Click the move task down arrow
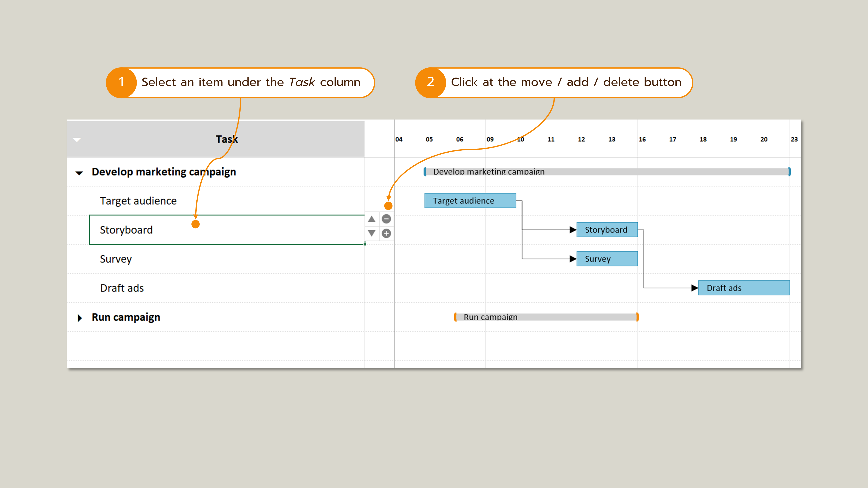The image size is (868, 488). coord(372,233)
